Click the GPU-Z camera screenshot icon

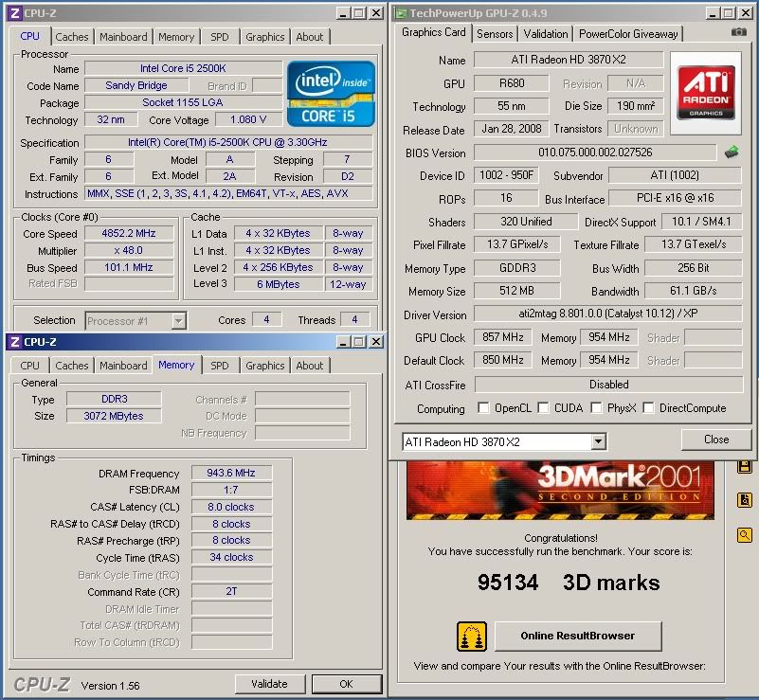tap(738, 32)
